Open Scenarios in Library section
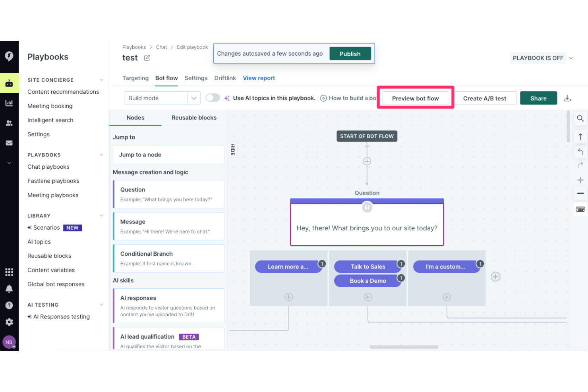Image resolution: width=588 pixels, height=392 pixels. pos(46,228)
